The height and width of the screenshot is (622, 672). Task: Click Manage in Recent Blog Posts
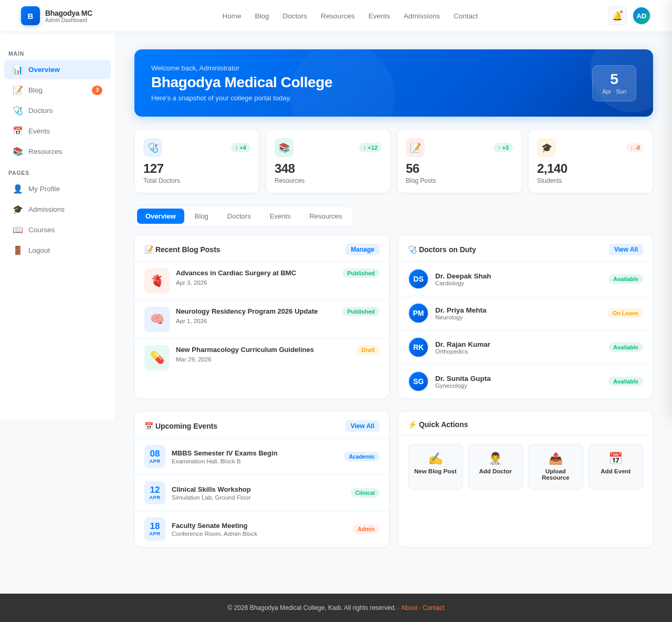point(362,250)
